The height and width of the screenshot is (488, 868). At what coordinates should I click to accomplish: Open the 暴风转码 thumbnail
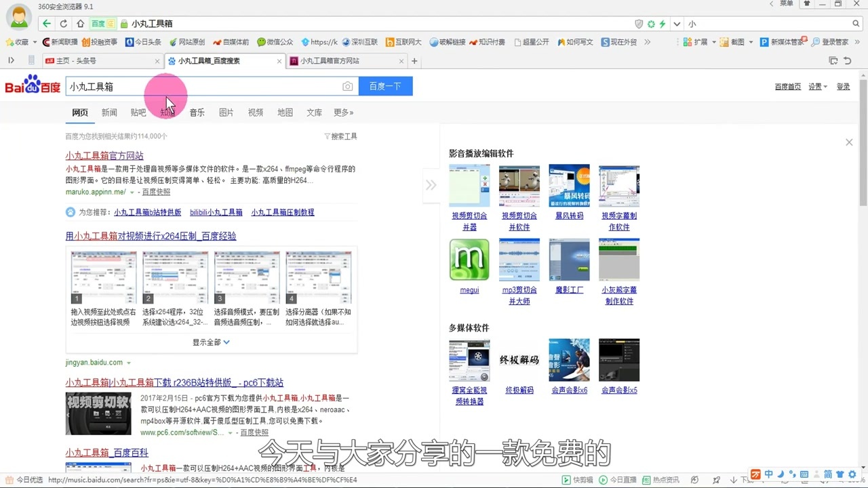click(569, 186)
